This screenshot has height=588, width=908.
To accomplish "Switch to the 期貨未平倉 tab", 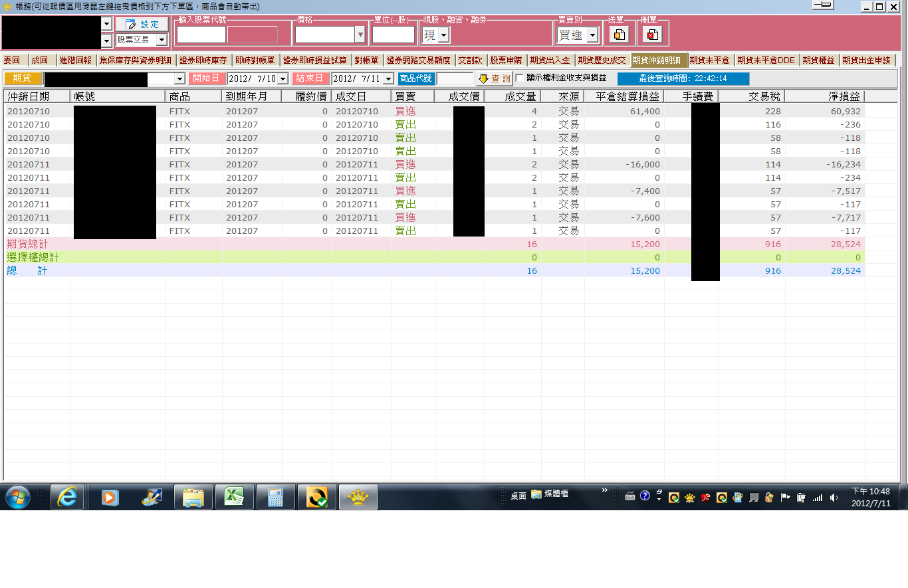I will click(x=709, y=60).
